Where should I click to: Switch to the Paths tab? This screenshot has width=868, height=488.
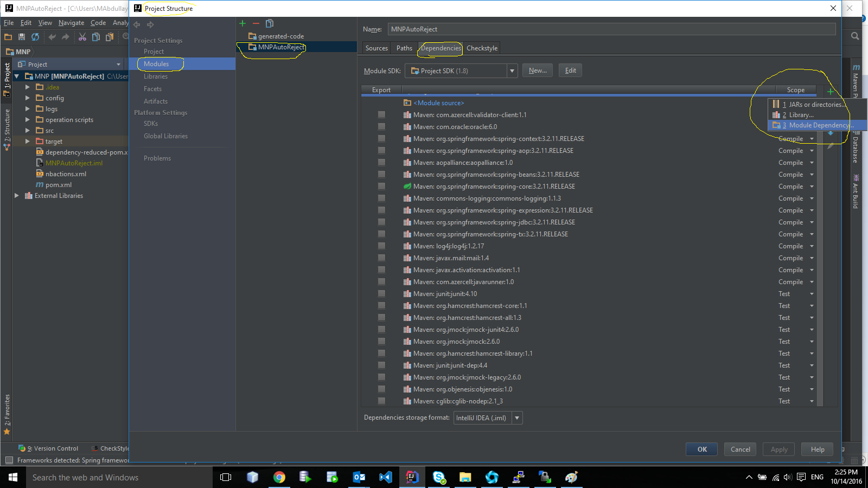pyautogui.click(x=404, y=48)
